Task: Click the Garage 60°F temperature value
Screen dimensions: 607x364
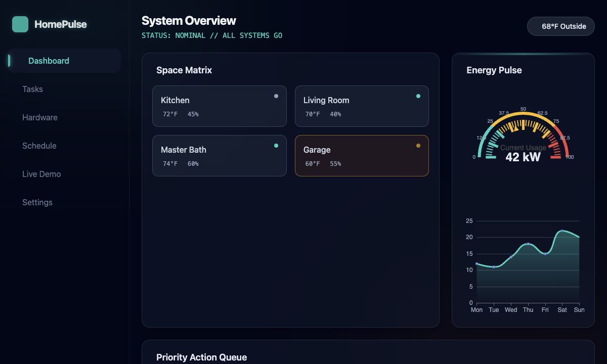Action: [x=313, y=164]
